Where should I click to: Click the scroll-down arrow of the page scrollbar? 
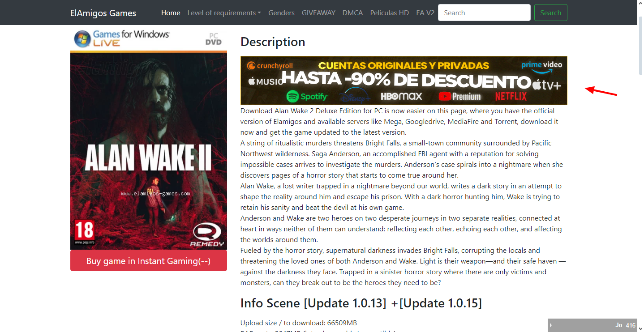(640, 328)
